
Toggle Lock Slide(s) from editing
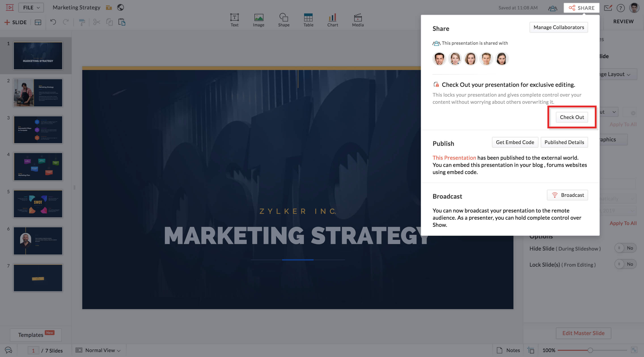click(x=625, y=264)
